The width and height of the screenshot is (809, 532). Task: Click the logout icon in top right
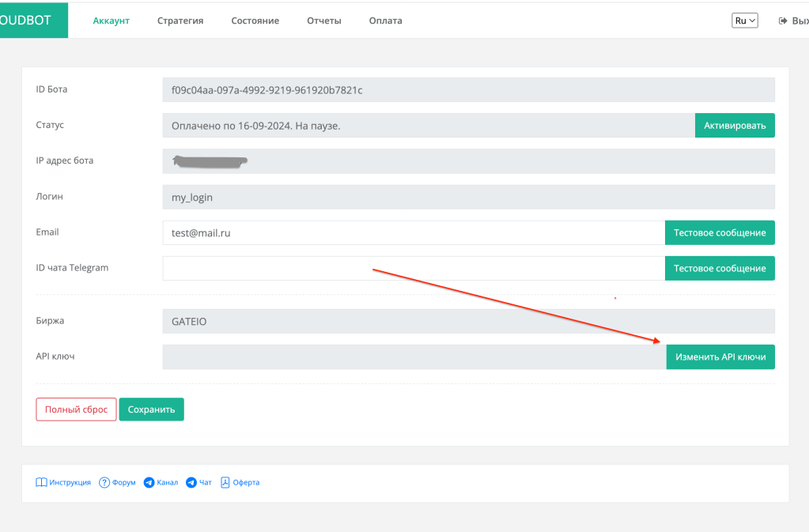783,21
